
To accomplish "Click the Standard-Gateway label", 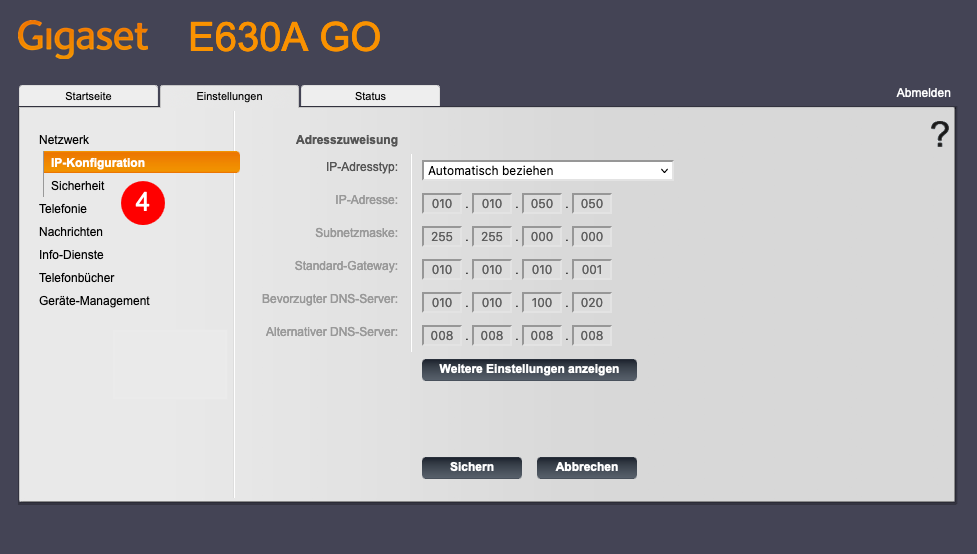I will tap(346, 266).
